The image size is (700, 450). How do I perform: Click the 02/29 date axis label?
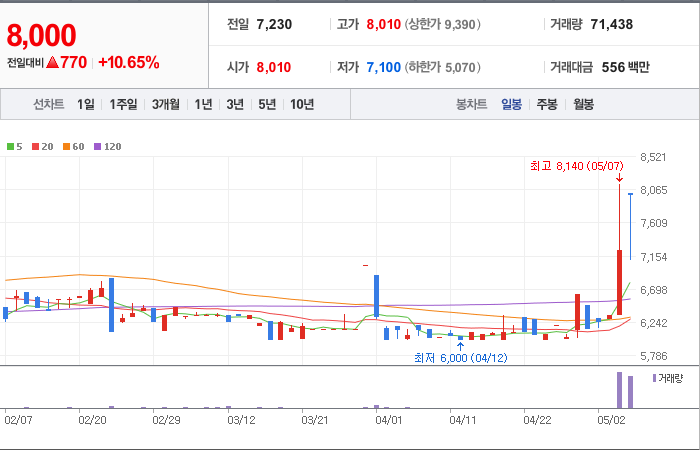click(x=166, y=420)
